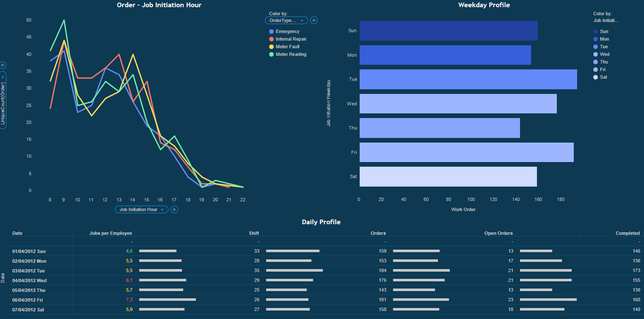
Task: Click the Meter Reading legend dot
Action: click(272, 55)
